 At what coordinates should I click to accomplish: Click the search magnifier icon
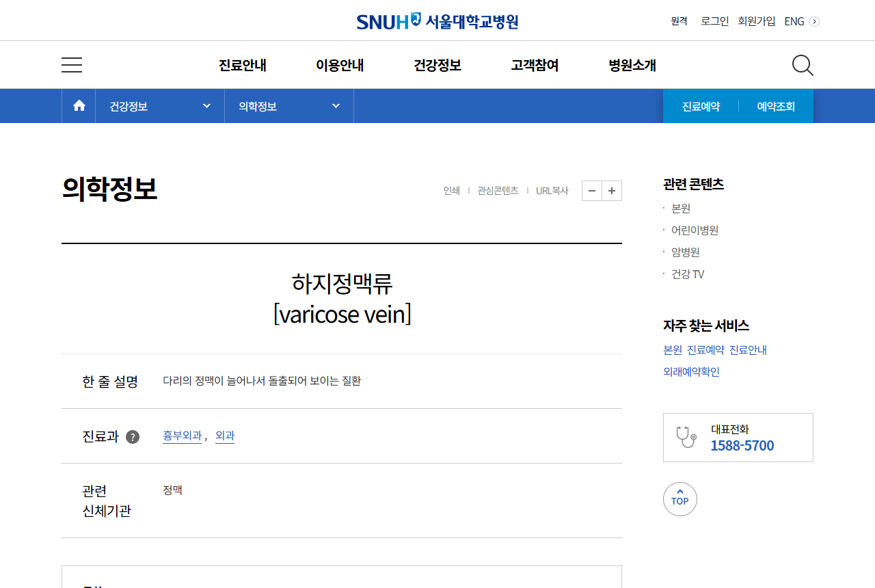pos(803,66)
